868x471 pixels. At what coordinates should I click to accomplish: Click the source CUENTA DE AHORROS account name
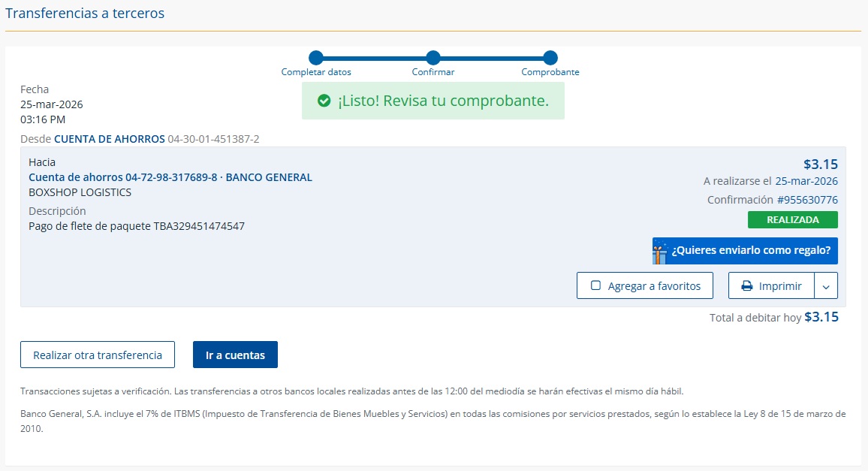[110, 139]
